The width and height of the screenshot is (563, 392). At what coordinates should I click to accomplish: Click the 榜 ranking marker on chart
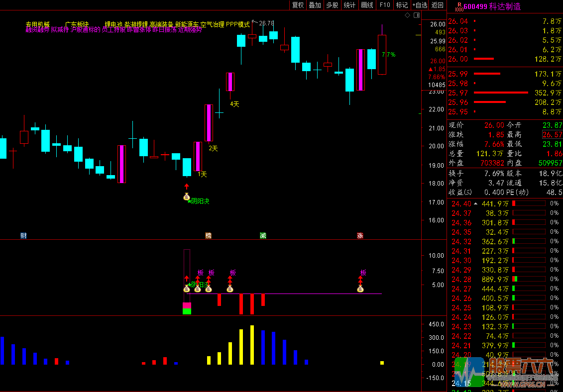pos(209,235)
